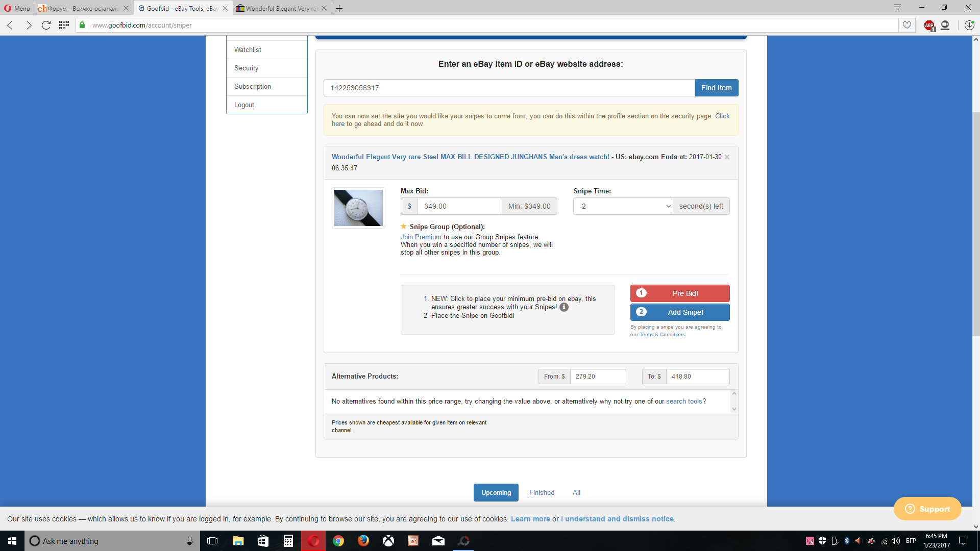The width and height of the screenshot is (980, 551).
Task: Open Subscription in the account sidebar
Action: click(267, 86)
